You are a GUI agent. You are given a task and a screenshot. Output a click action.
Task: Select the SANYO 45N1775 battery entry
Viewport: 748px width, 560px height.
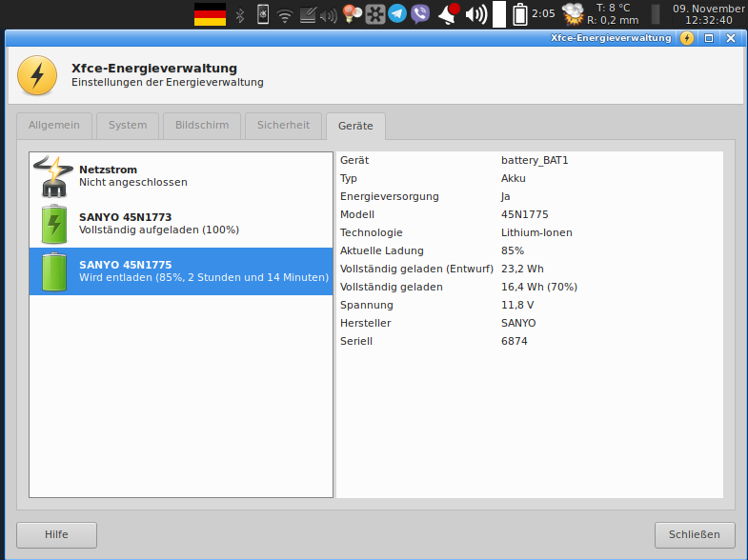pos(181,270)
